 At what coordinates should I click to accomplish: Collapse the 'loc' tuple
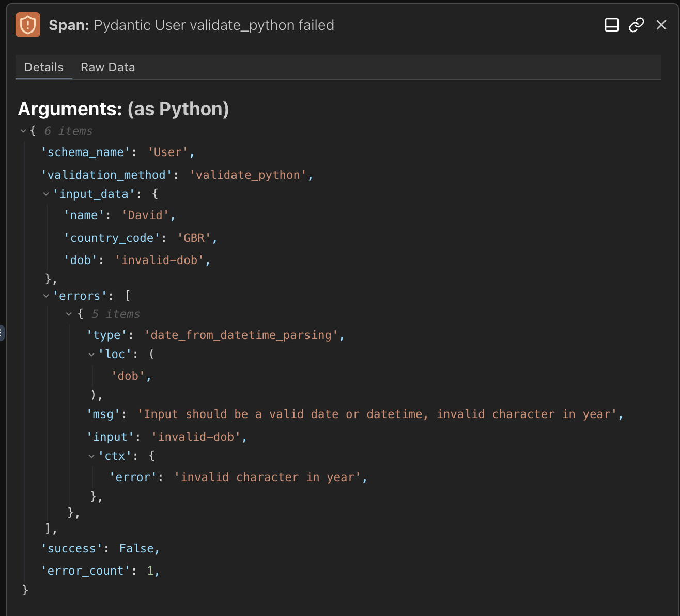[x=91, y=355]
